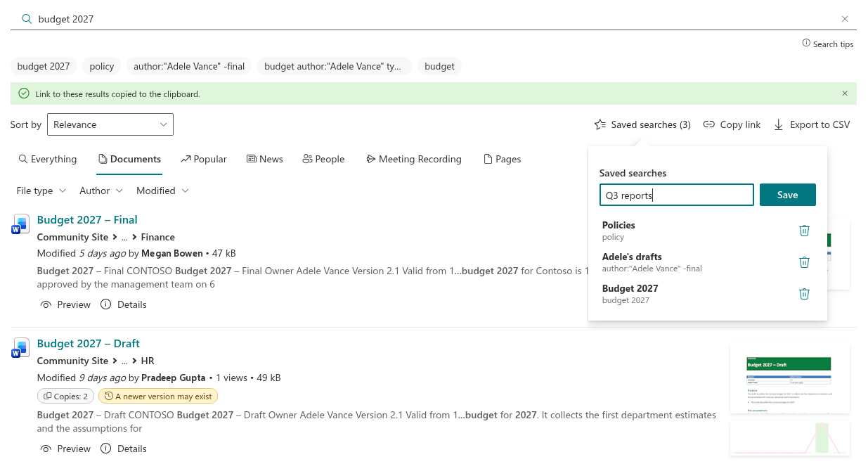Select the 'policy' recent search chip

(x=102, y=66)
